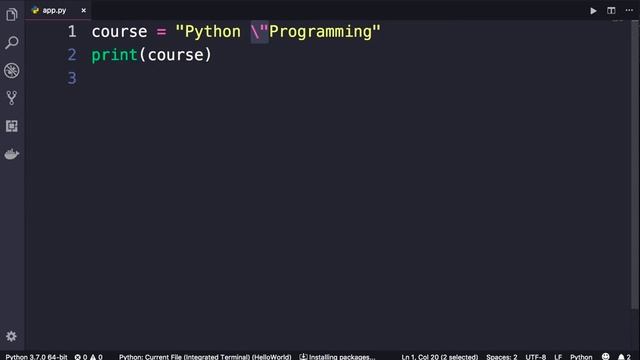
Task: Change indentation from Spaces: 2
Action: point(502,357)
